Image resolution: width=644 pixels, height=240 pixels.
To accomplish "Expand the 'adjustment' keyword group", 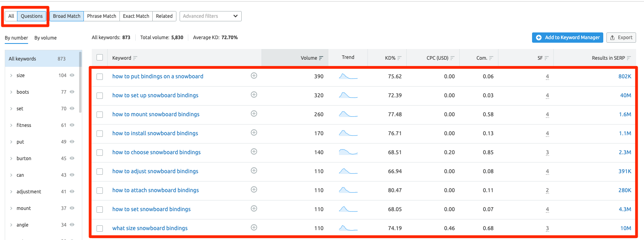I will coord(11,192).
